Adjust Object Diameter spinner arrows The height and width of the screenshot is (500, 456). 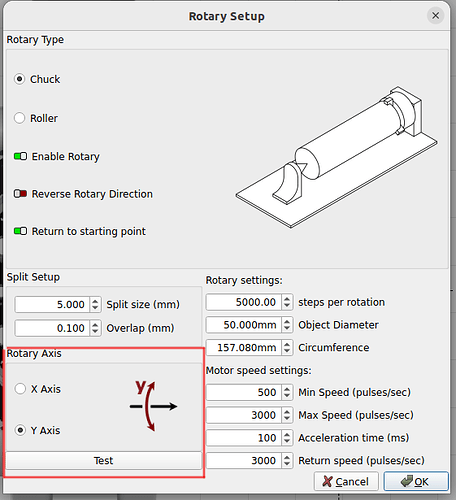[x=287, y=325]
